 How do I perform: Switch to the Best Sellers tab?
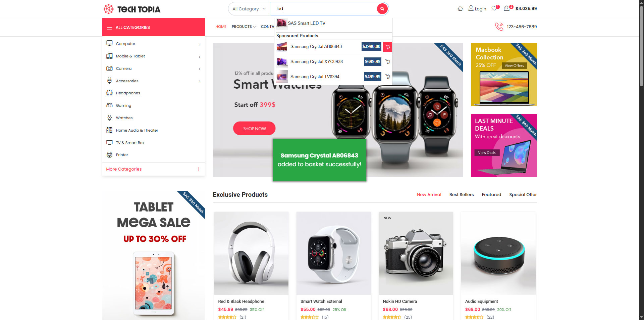tap(462, 195)
